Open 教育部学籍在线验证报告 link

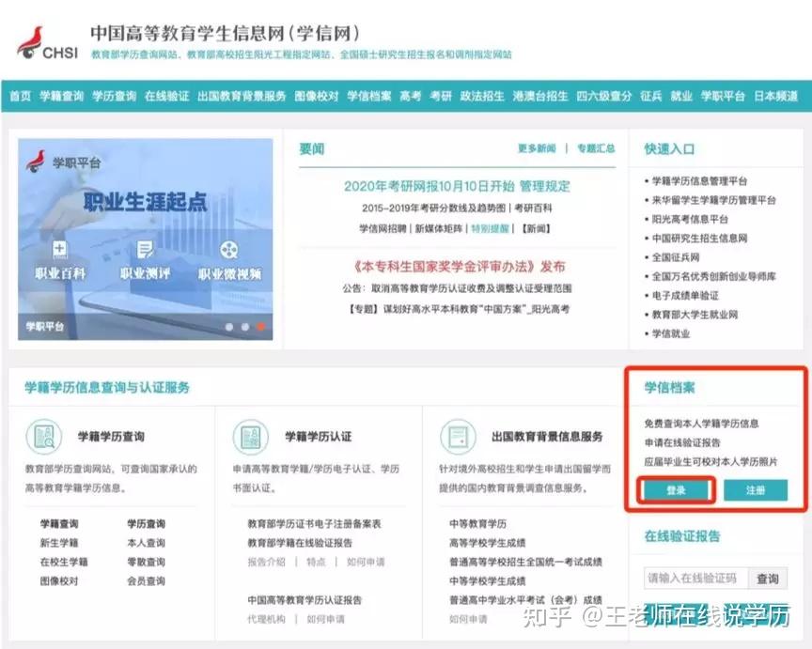[300, 543]
